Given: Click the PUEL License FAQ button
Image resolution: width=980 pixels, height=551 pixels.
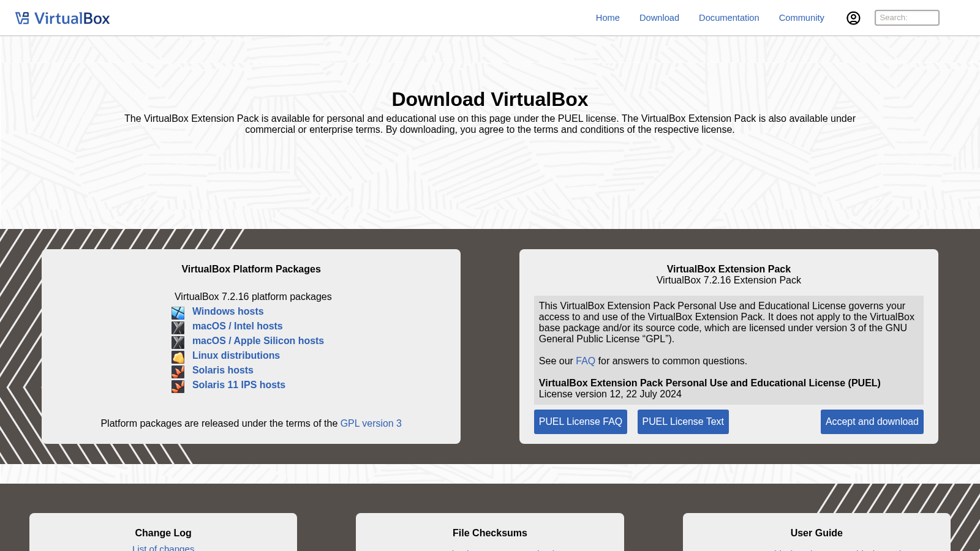Looking at the screenshot, I should point(581,422).
